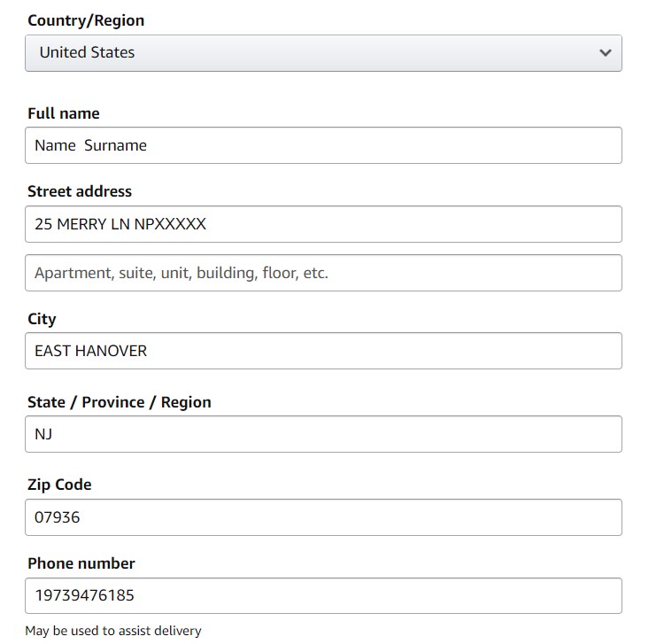Image resolution: width=664 pixels, height=644 pixels.
Task: Click the Country/Region label
Action: [x=86, y=20]
